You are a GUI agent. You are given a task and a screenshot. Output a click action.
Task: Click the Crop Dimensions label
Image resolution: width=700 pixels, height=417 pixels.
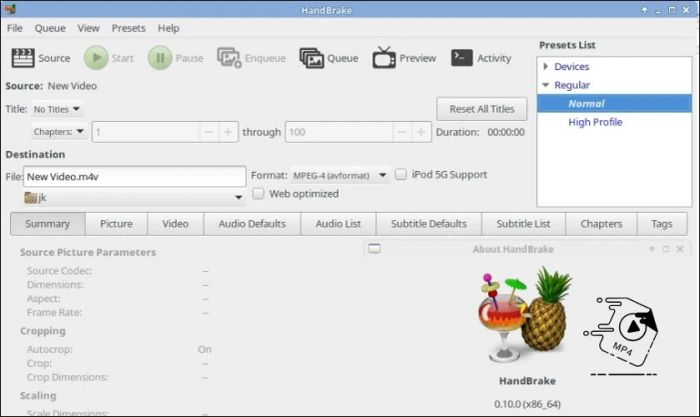tap(67, 377)
